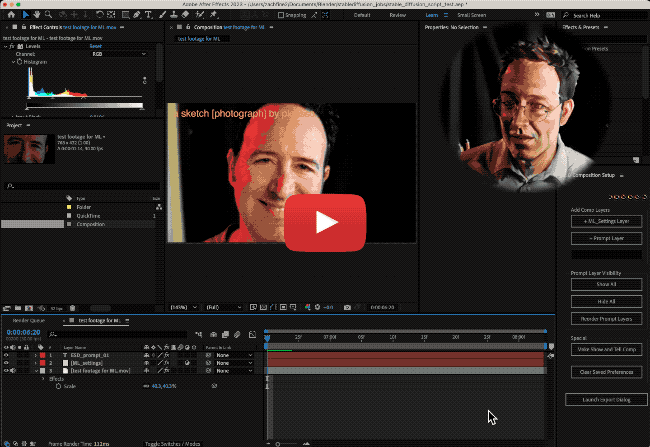Screen dimensions: 650x447
Task: Open the graph editor icon
Action: (252, 334)
